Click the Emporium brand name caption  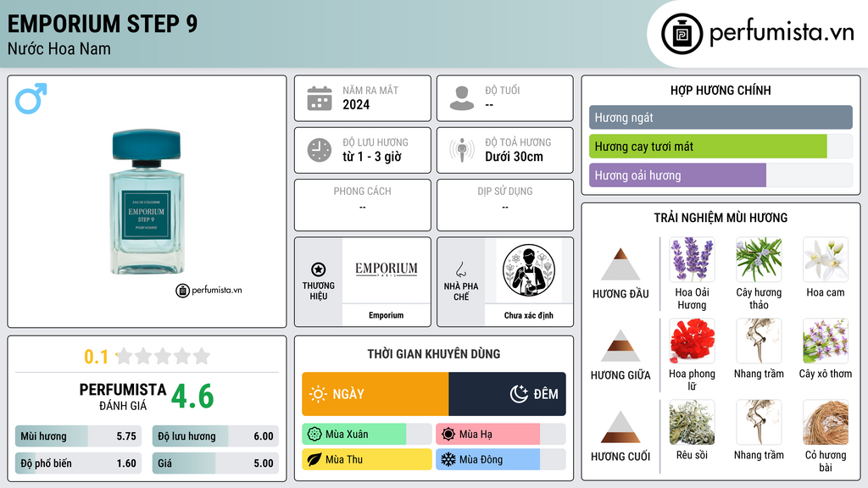pos(387,315)
